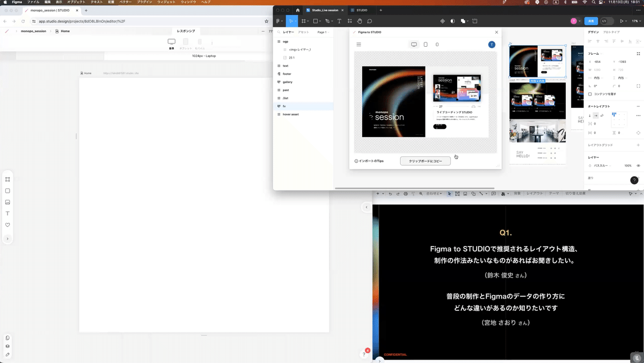This screenshot has width=644, height=363.
Task: Click the box tool in STUDIO left sidebar
Action: click(8, 191)
